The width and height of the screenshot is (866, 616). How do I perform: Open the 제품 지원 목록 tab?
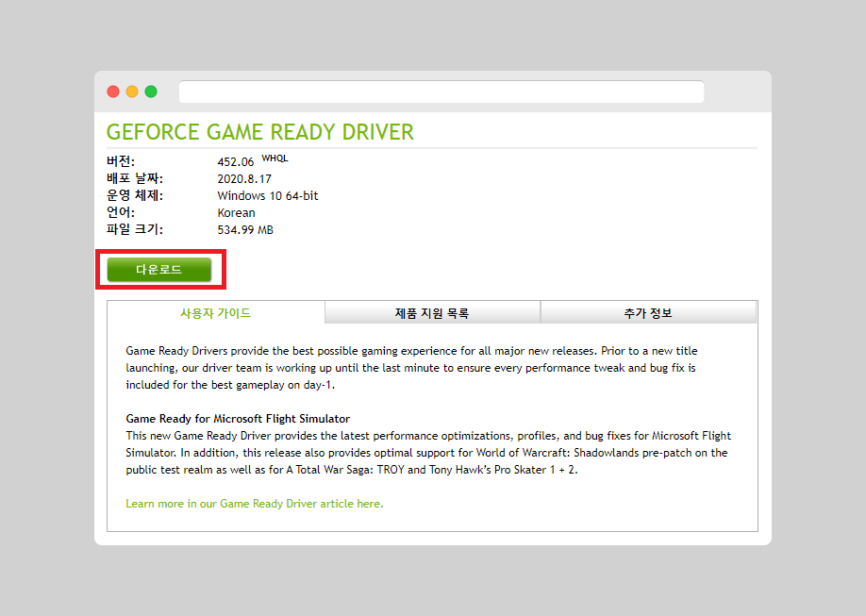point(432,313)
